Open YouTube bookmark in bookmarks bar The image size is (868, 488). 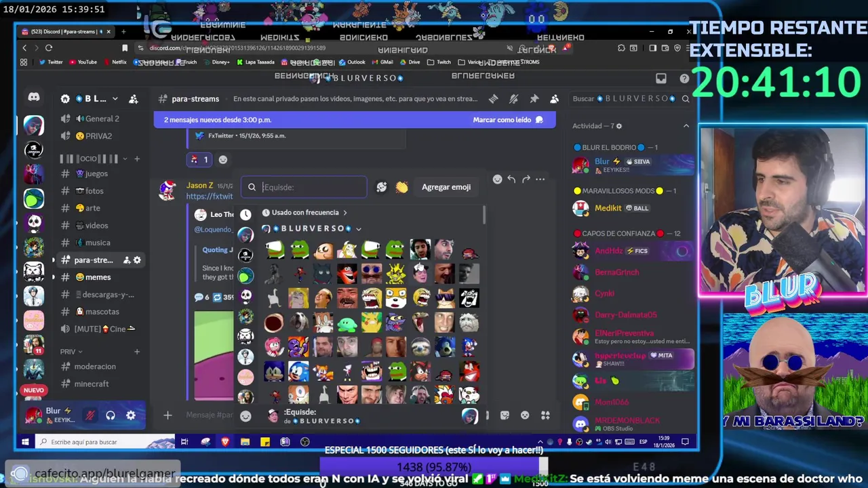coord(82,62)
